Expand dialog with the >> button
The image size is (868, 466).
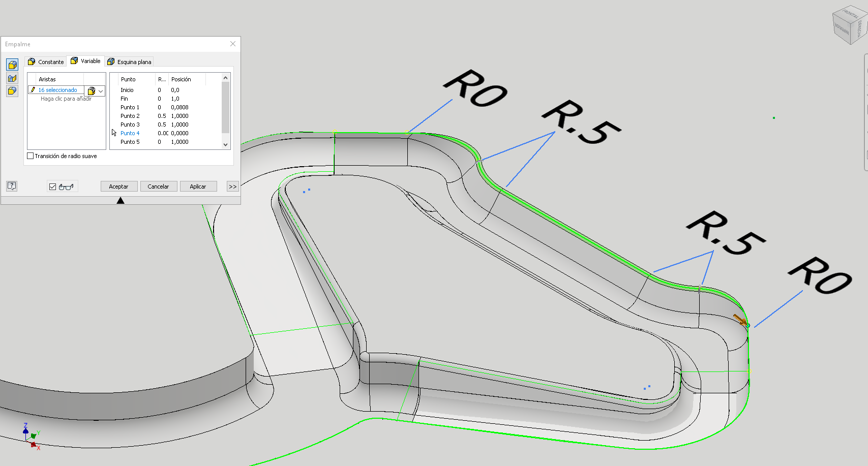(232, 187)
